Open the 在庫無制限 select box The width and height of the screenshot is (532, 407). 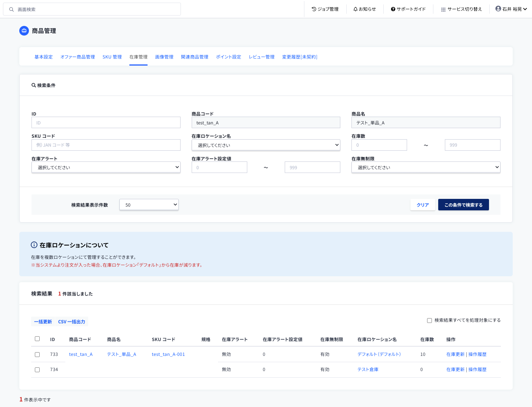[426, 167]
